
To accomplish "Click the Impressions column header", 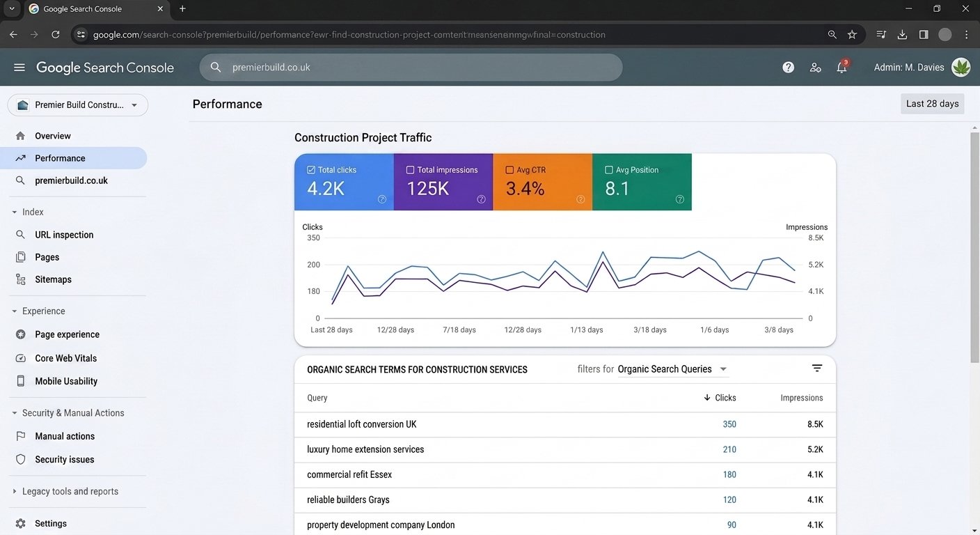I will [802, 398].
